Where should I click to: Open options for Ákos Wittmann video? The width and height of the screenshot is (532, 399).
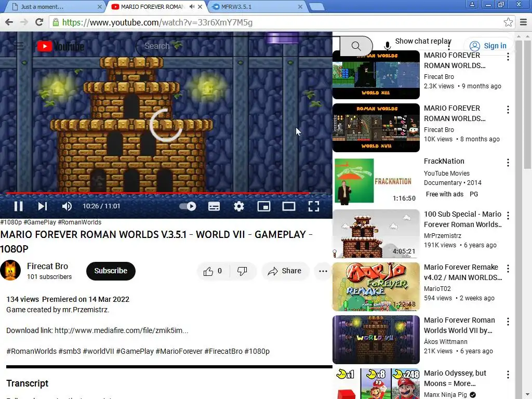point(508,322)
